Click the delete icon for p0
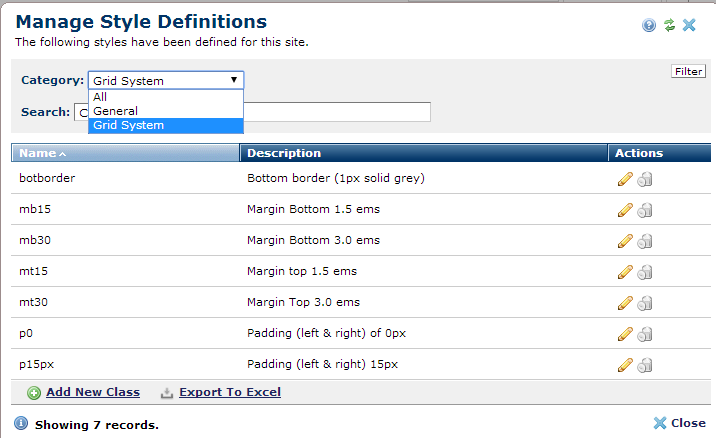This screenshot has width=716, height=438. (645, 334)
